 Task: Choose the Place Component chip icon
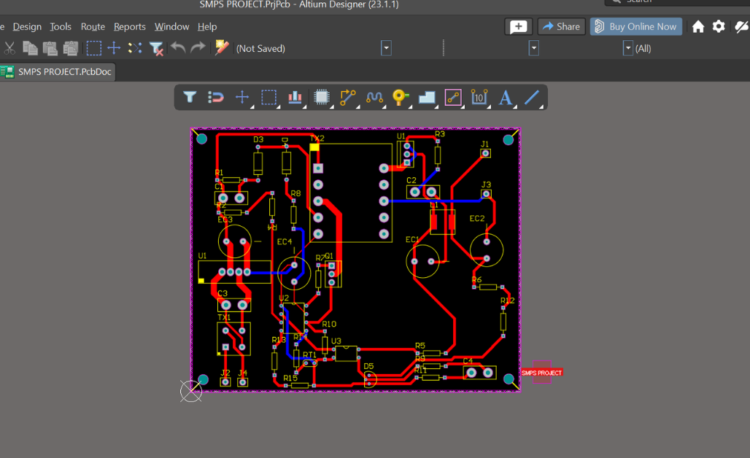(x=321, y=97)
